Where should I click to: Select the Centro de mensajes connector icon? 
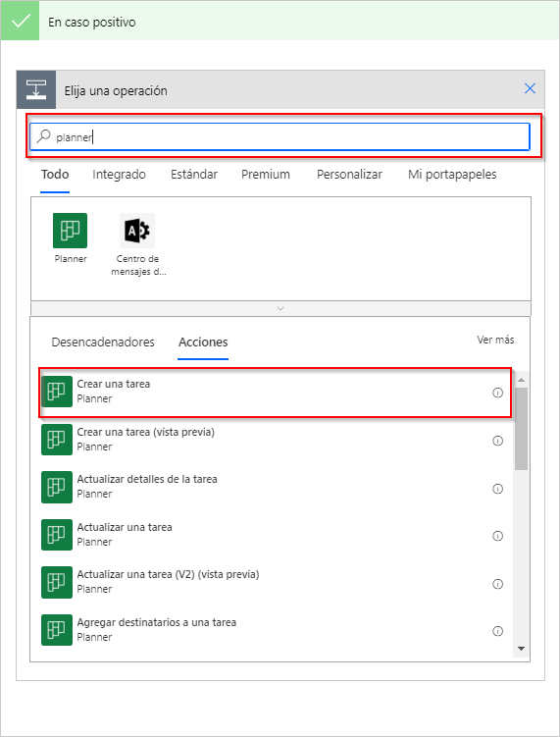pos(137,231)
